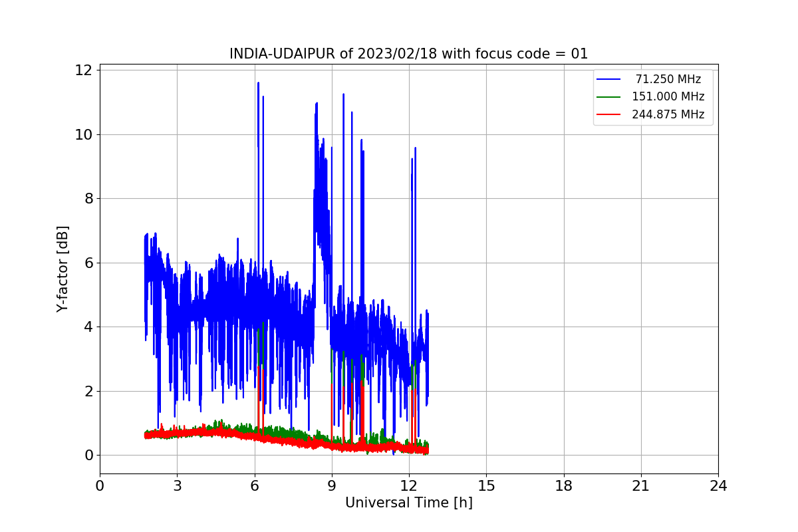Click the x-axis tick label 24
Image resolution: width=798 pixels, height=532 pixels.
[718, 486]
